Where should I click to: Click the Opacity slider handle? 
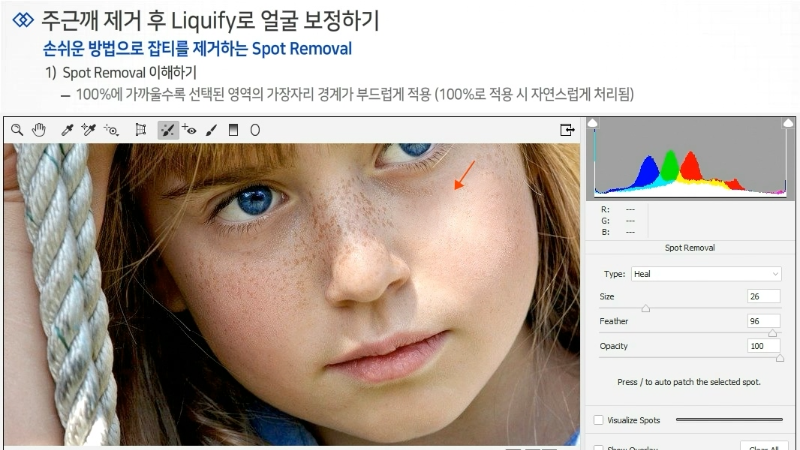tap(780, 358)
